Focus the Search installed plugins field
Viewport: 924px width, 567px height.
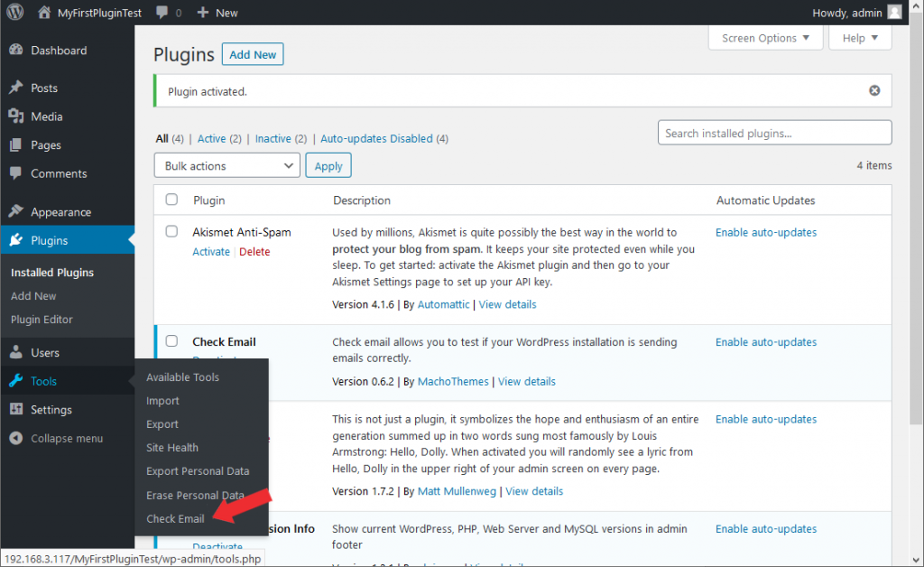[774, 134]
